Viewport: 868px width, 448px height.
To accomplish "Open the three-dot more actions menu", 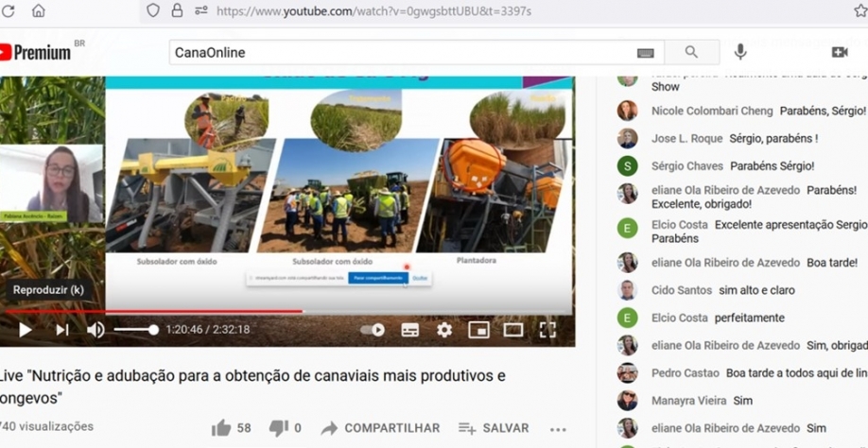I will 558,429.
